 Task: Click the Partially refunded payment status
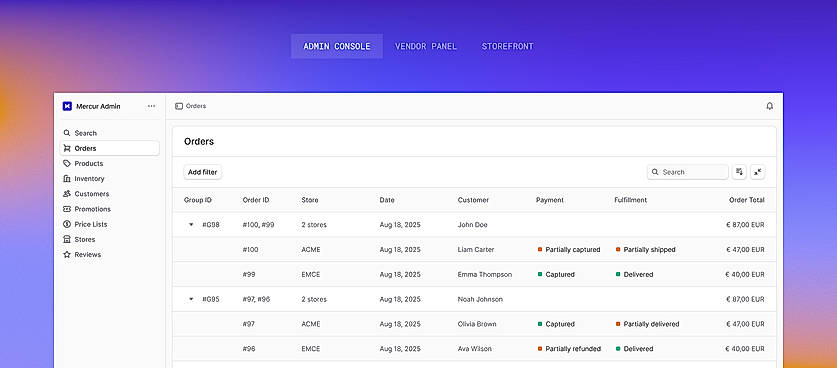coord(569,349)
